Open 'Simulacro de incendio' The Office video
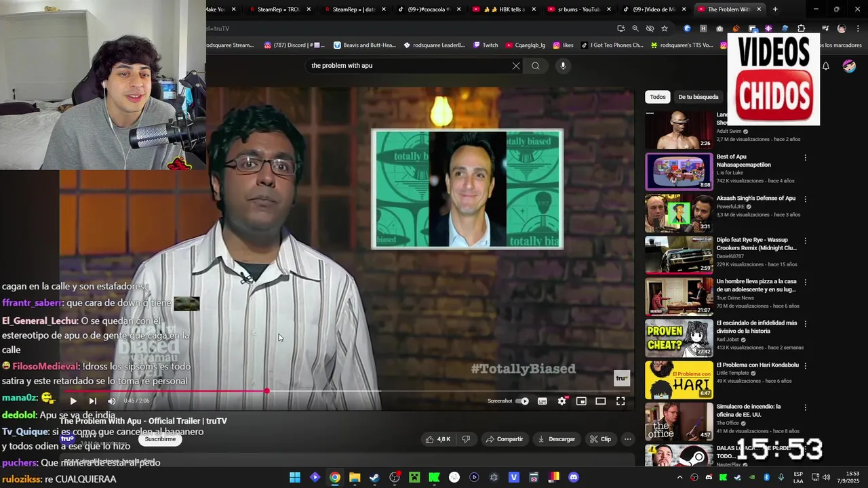The image size is (868, 488). pyautogui.click(x=679, y=422)
